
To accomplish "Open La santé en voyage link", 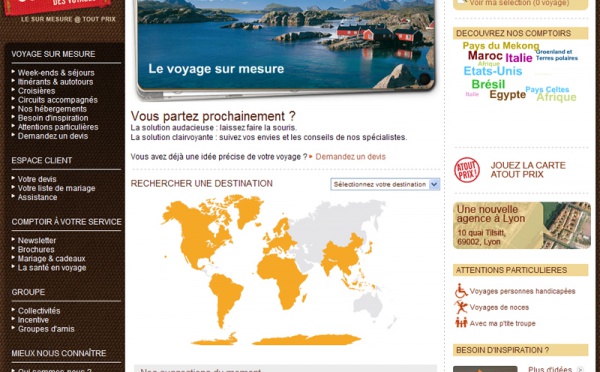I will tap(52, 268).
